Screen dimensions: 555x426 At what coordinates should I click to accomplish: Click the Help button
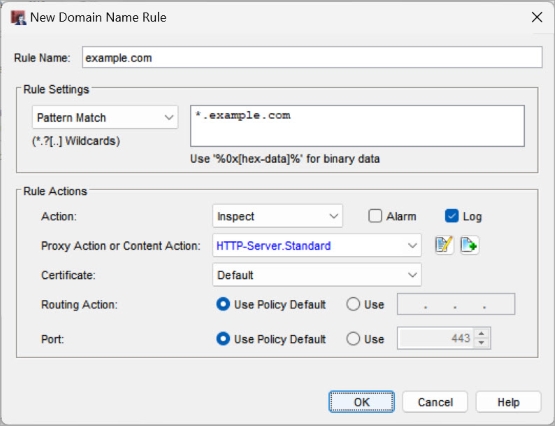(x=509, y=402)
